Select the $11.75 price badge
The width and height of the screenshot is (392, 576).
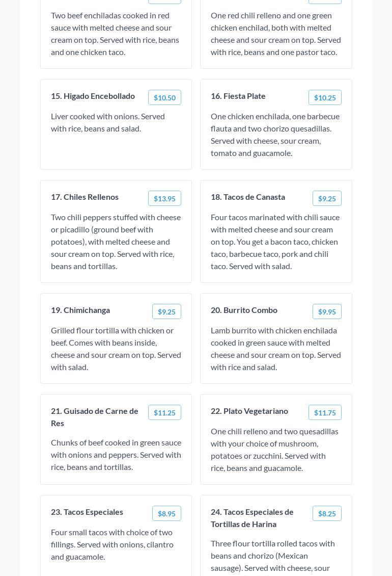point(325,412)
